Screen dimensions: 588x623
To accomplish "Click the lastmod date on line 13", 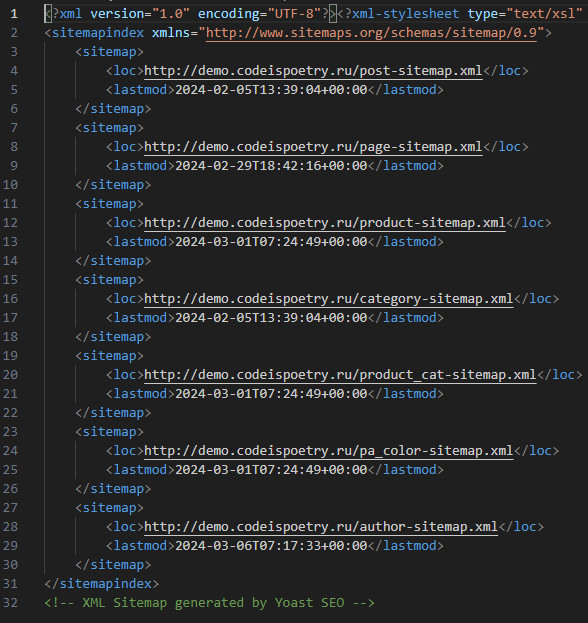I will (271, 242).
